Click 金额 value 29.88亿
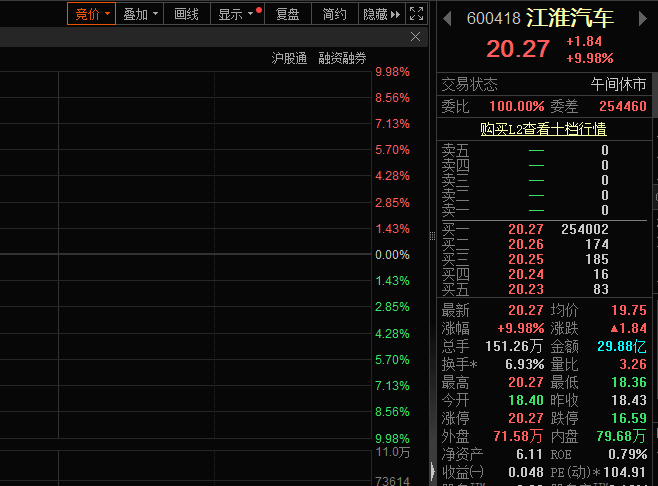This screenshot has height=486, width=658. tap(621, 346)
